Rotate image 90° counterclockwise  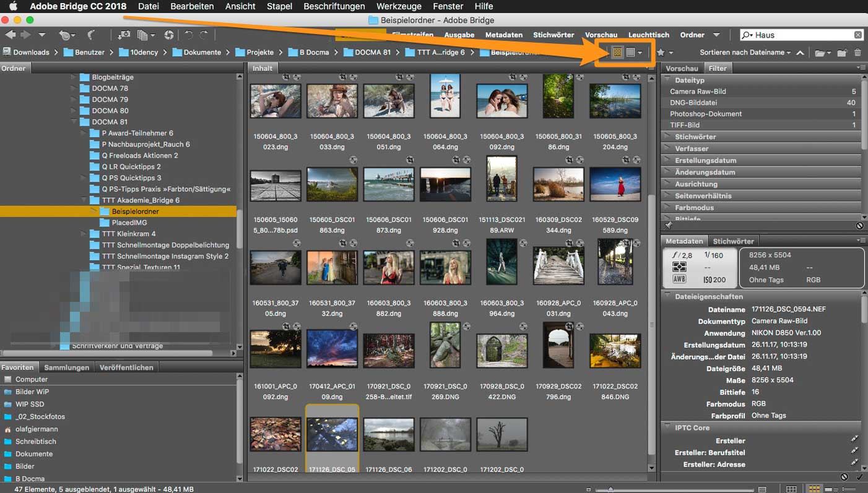[188, 35]
